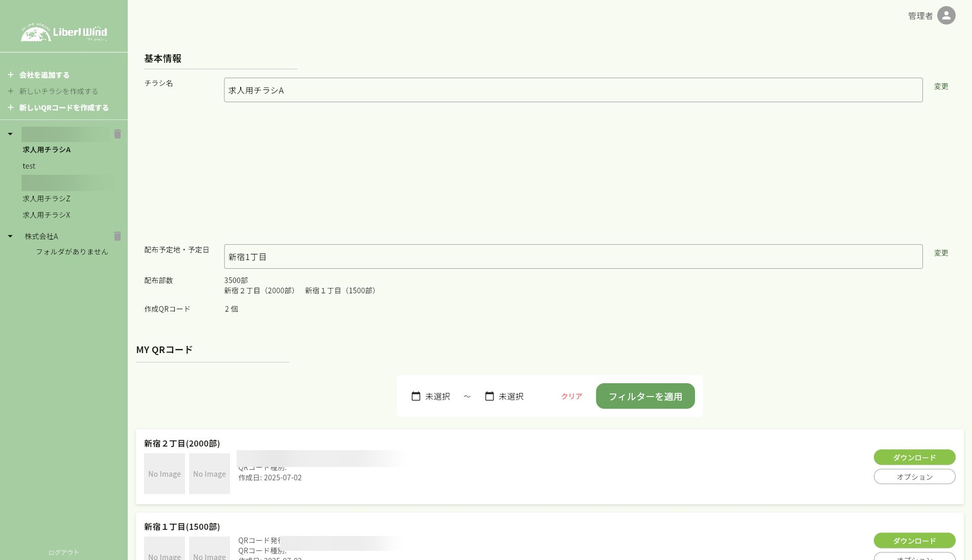
Task: Click the 3500部 distribution count text
Action: [x=236, y=280]
